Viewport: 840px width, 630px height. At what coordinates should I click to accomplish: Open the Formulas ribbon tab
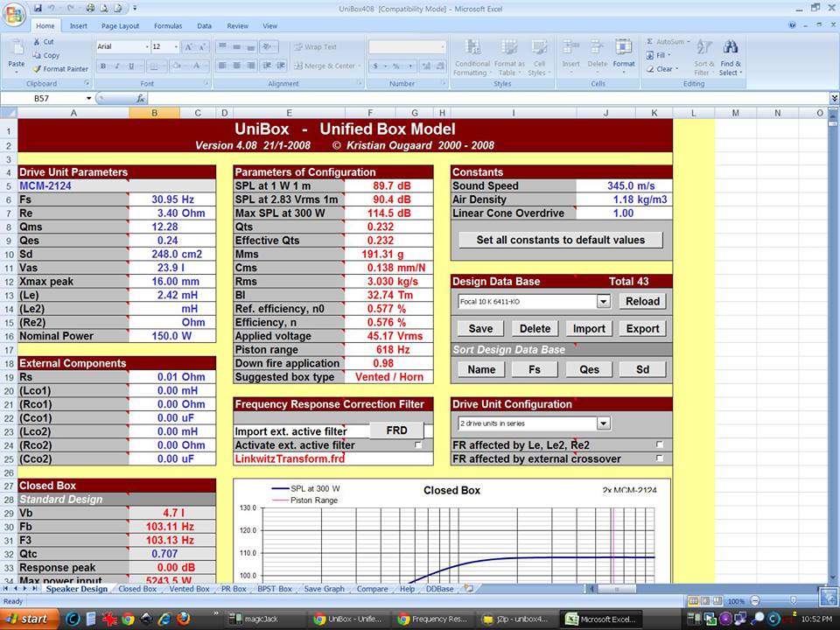pos(168,25)
